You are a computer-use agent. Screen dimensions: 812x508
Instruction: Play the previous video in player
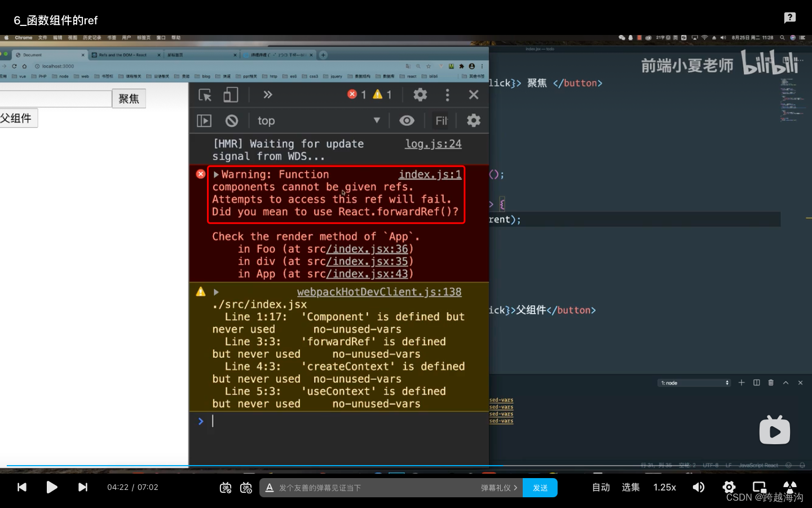tap(22, 487)
